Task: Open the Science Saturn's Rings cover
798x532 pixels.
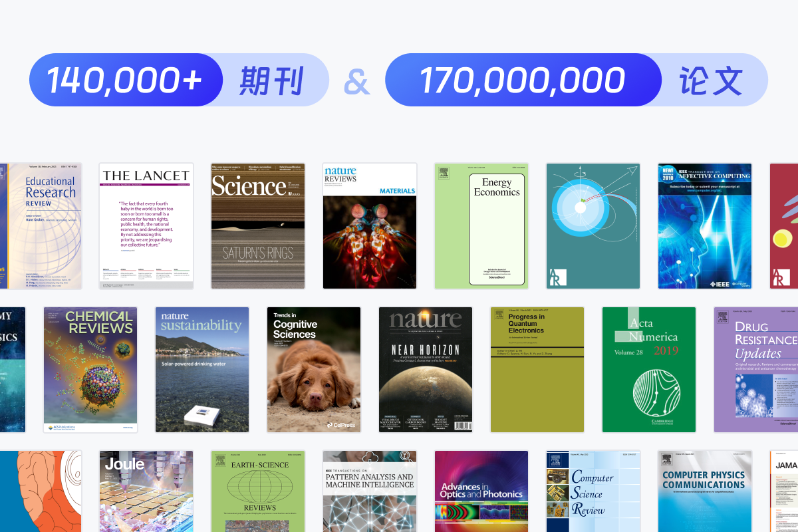Action: [x=258, y=226]
